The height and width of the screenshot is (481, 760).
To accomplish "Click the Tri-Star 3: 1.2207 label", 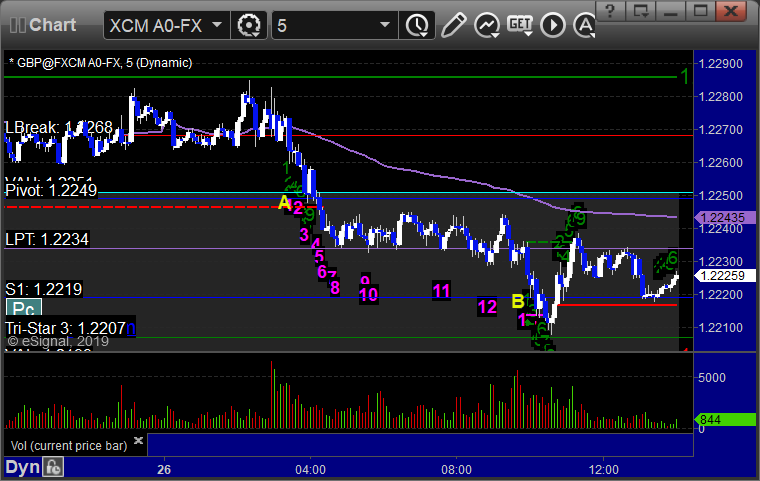I will pyautogui.click(x=65, y=329).
